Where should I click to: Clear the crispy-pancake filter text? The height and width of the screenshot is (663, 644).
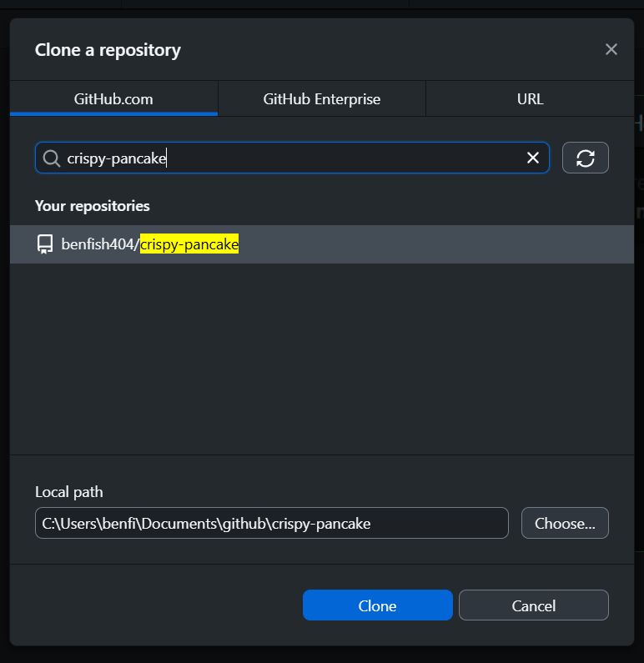pos(533,158)
